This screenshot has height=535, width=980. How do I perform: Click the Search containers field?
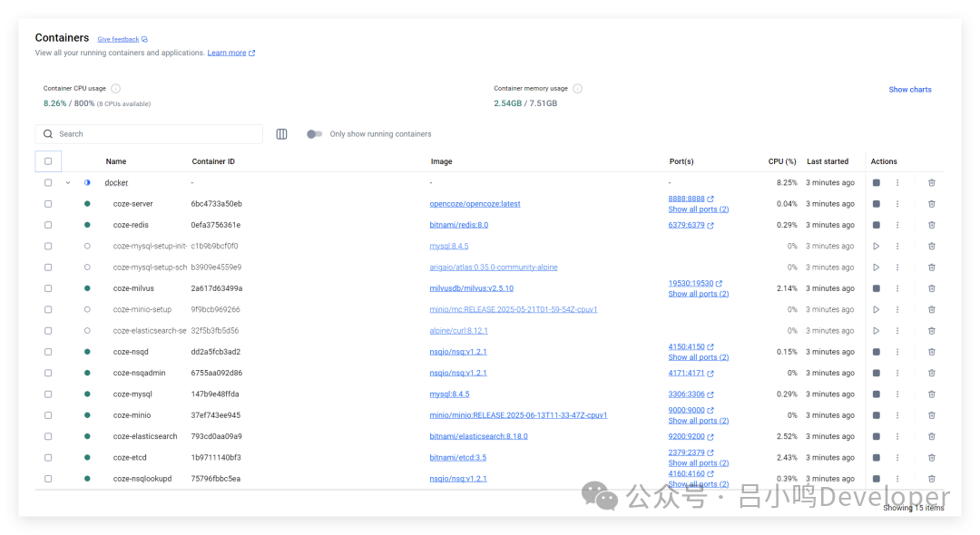tap(149, 134)
